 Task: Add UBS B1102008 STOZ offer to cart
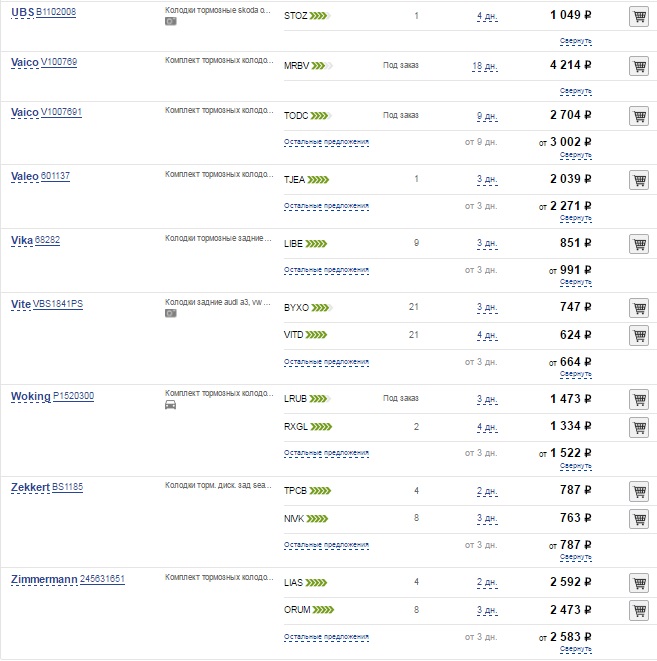coord(639,16)
